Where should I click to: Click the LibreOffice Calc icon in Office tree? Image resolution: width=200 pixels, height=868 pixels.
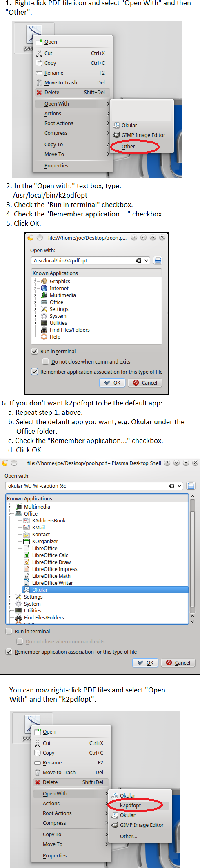coord(27,555)
